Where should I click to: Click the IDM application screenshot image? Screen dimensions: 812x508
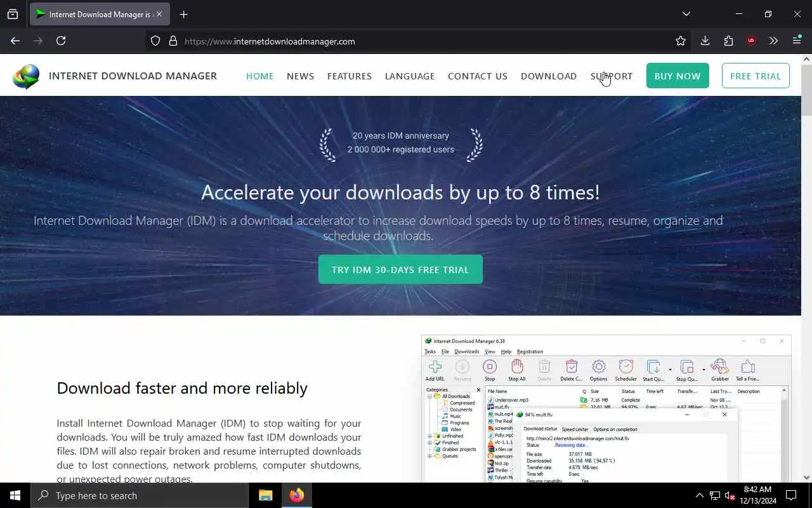(606, 408)
